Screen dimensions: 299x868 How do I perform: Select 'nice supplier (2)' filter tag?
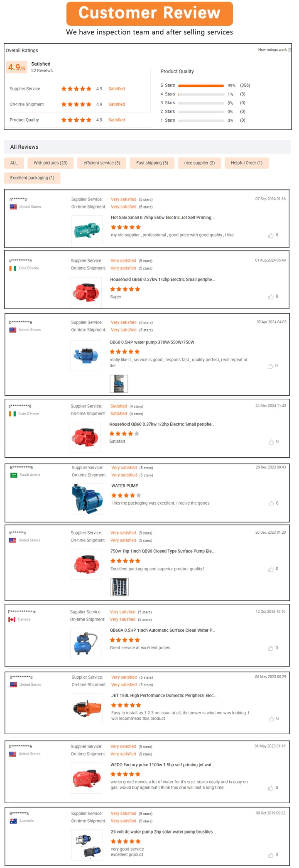199,163
